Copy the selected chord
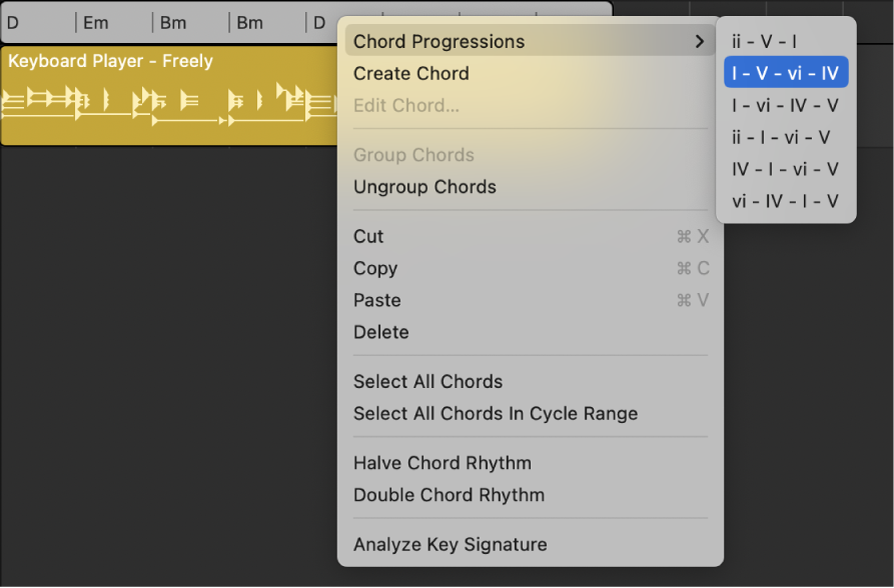The height and width of the screenshot is (588, 894). pos(375,268)
